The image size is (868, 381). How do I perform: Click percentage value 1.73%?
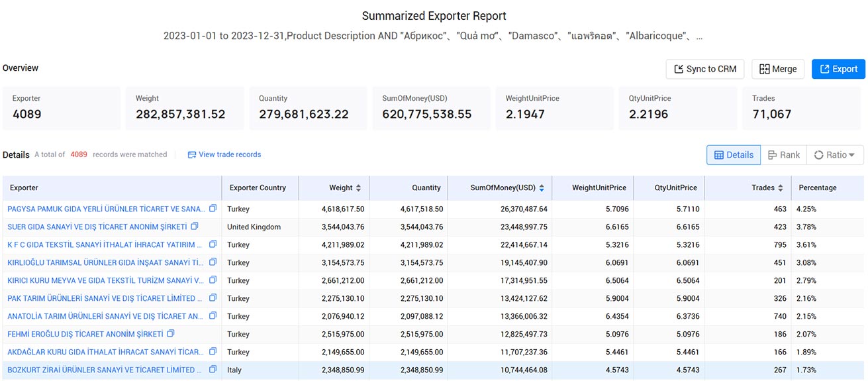pyautogui.click(x=807, y=370)
